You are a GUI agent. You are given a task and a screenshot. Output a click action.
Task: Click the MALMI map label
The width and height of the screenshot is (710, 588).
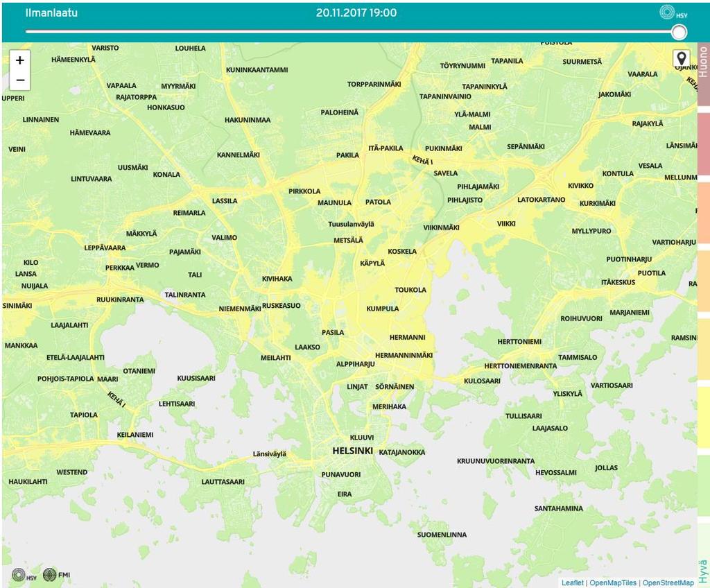pos(480,128)
